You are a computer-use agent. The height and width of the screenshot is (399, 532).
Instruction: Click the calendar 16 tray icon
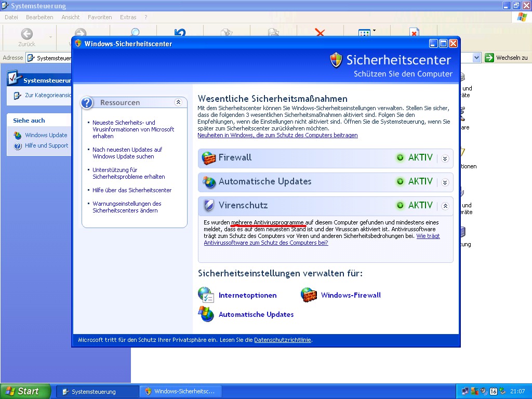tap(494, 391)
